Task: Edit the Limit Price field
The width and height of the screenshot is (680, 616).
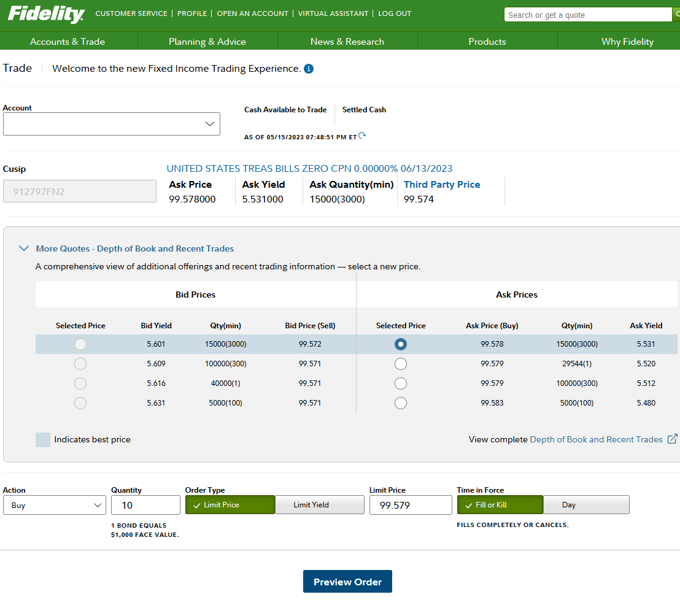Action: (x=411, y=505)
